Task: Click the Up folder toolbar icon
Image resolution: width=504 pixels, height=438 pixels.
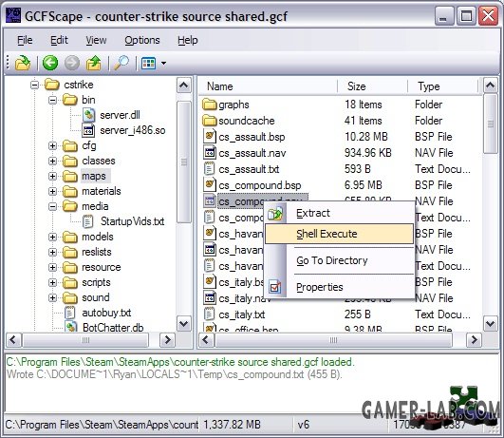Action: tap(94, 63)
